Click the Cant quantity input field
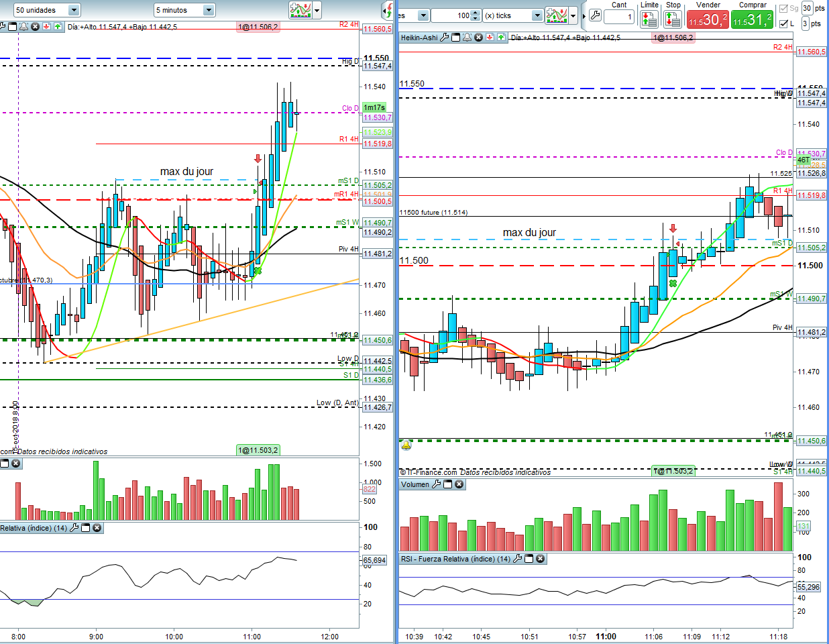 tap(618, 17)
